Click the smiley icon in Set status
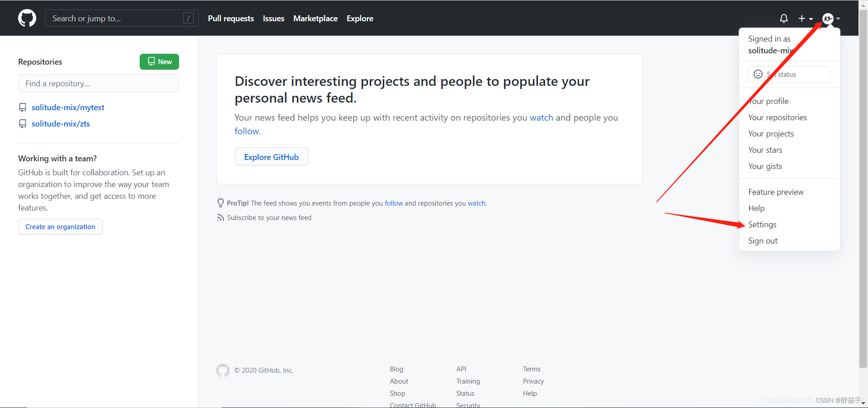Screen dimensions: 868x408 click(758, 74)
